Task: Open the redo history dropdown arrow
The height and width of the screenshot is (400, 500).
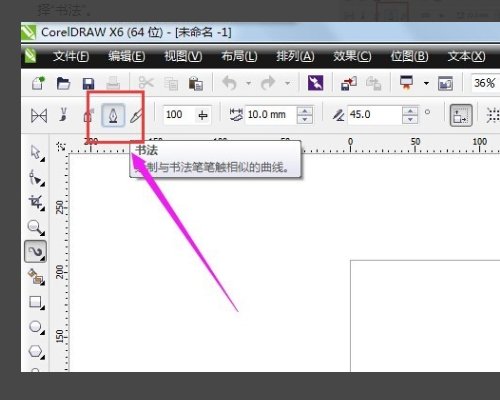Action: tap(287, 83)
